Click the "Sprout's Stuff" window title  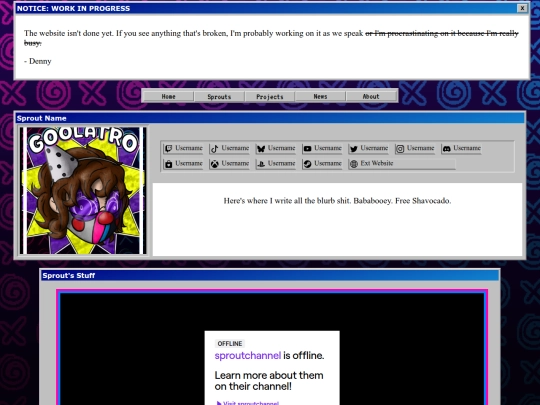(69, 276)
